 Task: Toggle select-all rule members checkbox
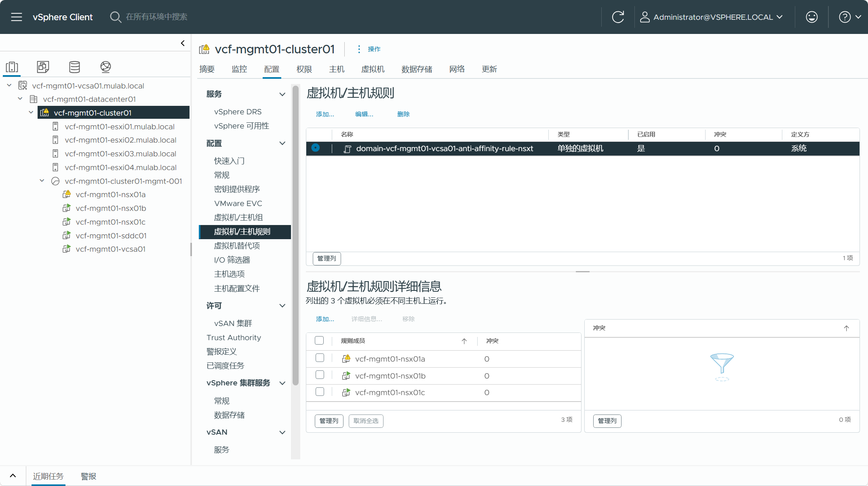pos(319,341)
